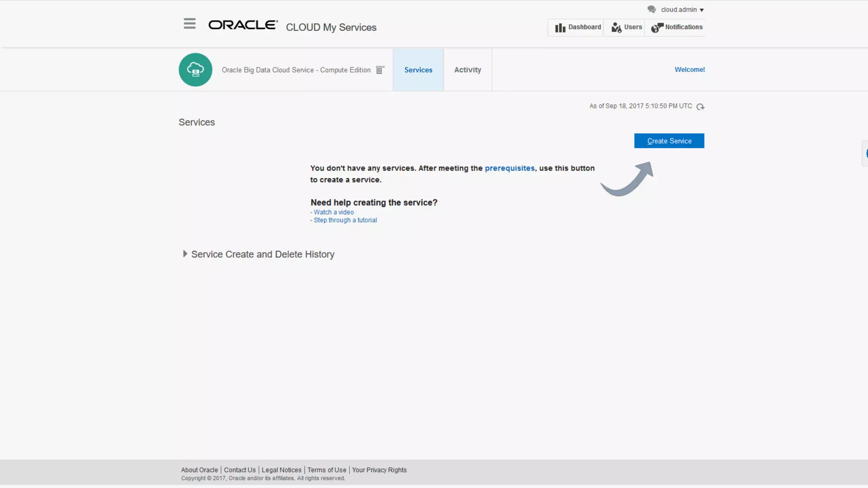The width and height of the screenshot is (868, 488).
Task: Open About Oracle footer link
Action: 199,470
